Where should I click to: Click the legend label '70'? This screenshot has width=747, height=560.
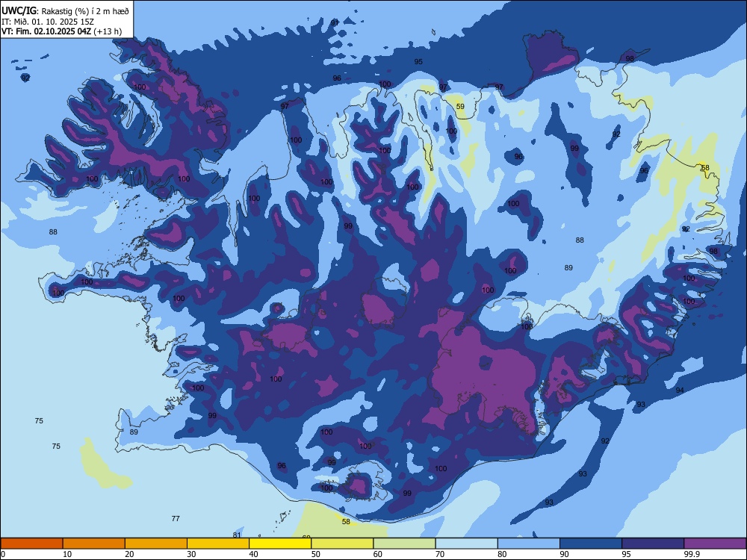[x=440, y=554]
